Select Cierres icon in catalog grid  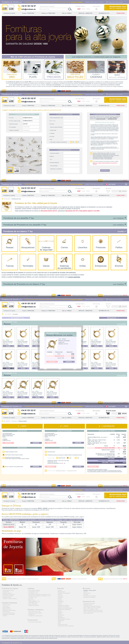coord(64,243)
